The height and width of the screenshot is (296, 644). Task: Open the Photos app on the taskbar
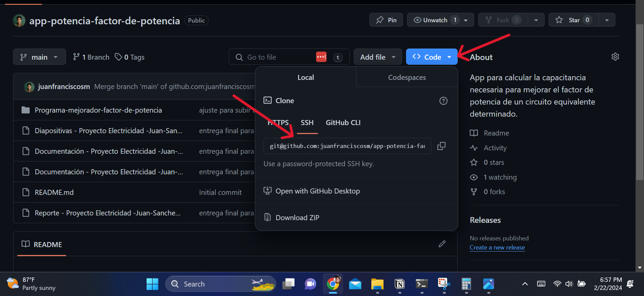tap(489, 284)
